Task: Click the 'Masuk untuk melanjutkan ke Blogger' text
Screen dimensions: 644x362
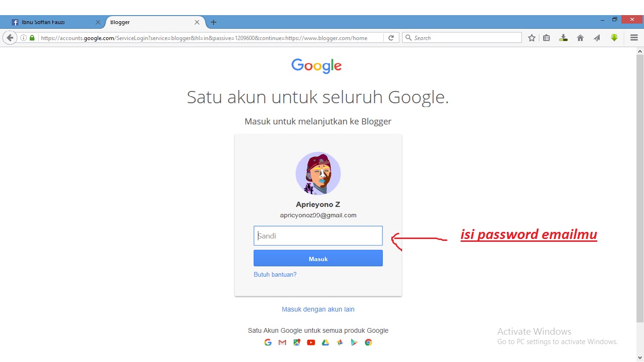Action: pos(318,122)
